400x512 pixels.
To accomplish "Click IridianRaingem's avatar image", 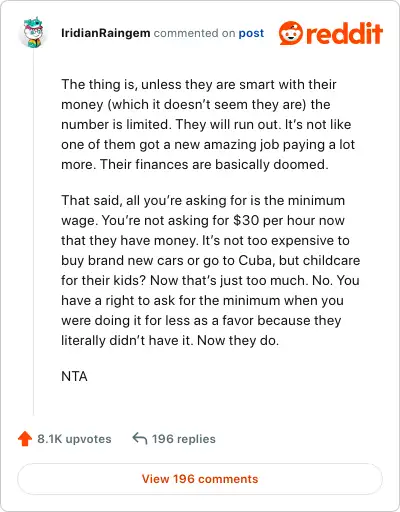I will click(x=34, y=33).
